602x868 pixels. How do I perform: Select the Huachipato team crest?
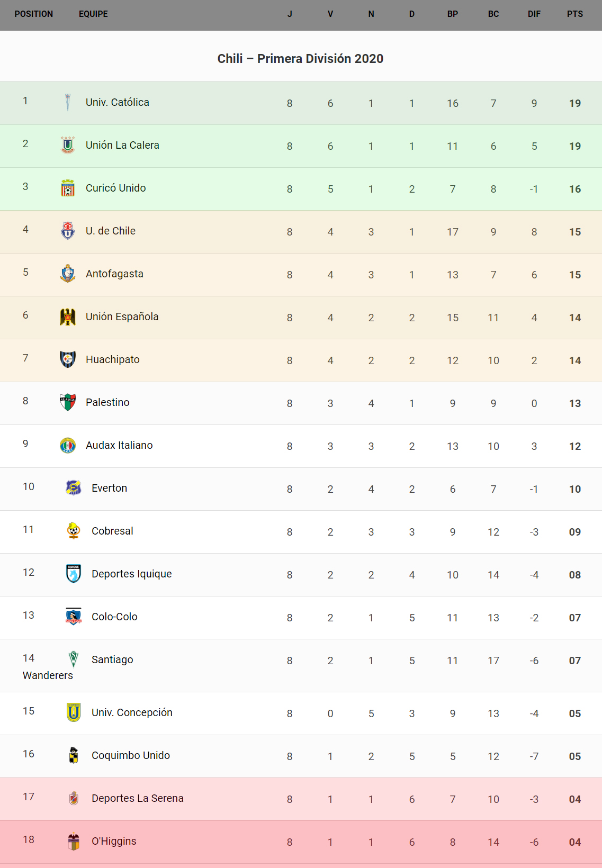tap(68, 359)
